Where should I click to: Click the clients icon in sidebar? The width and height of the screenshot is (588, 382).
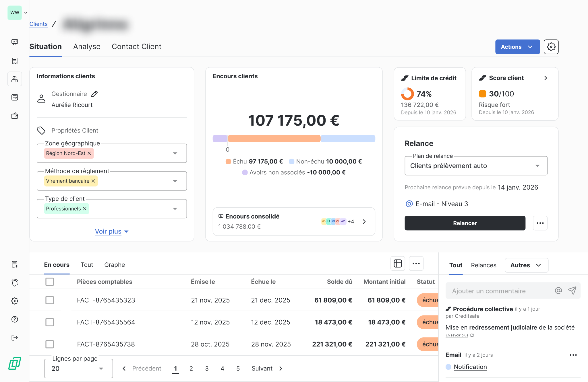(x=15, y=79)
